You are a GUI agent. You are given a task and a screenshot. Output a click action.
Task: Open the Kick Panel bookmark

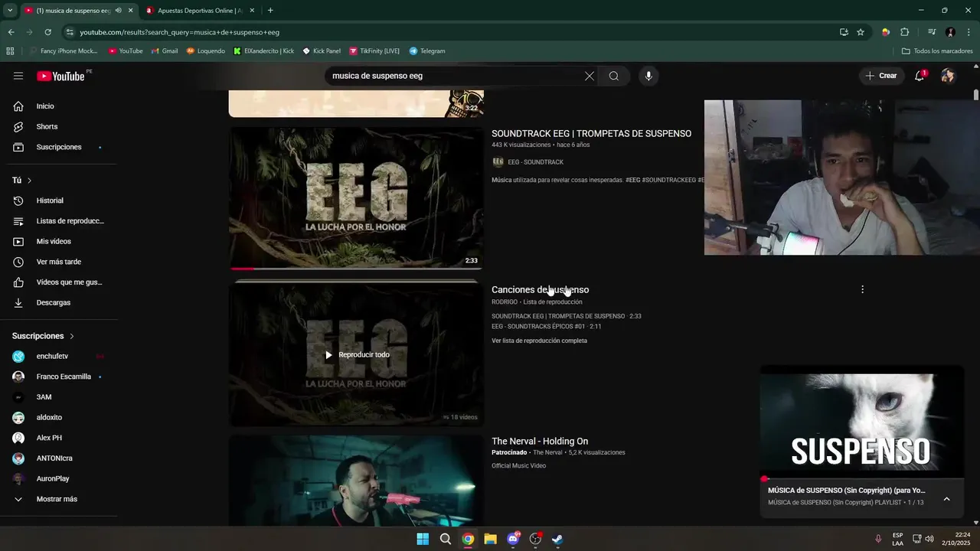pos(322,51)
